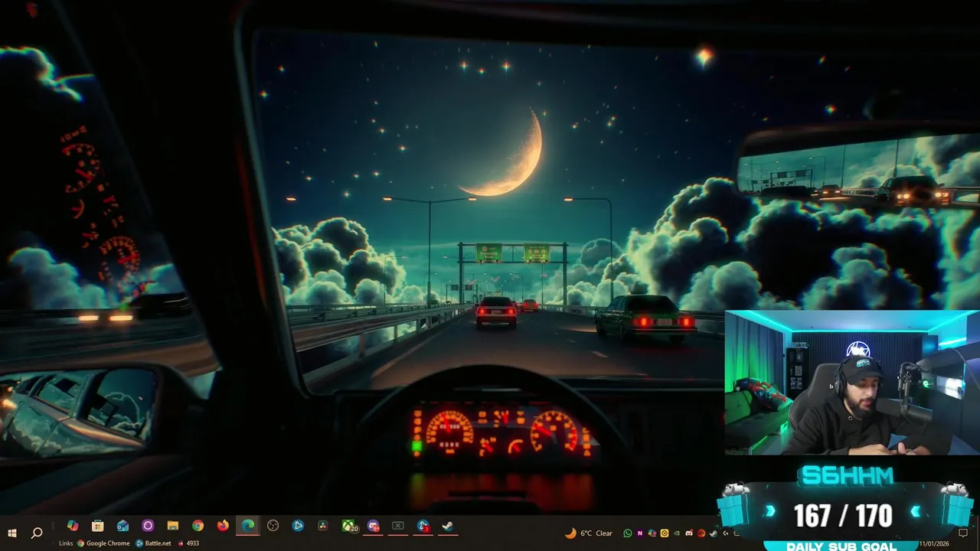Image resolution: width=980 pixels, height=551 pixels.
Task: Open the taskbar search magnifier
Action: (x=36, y=533)
